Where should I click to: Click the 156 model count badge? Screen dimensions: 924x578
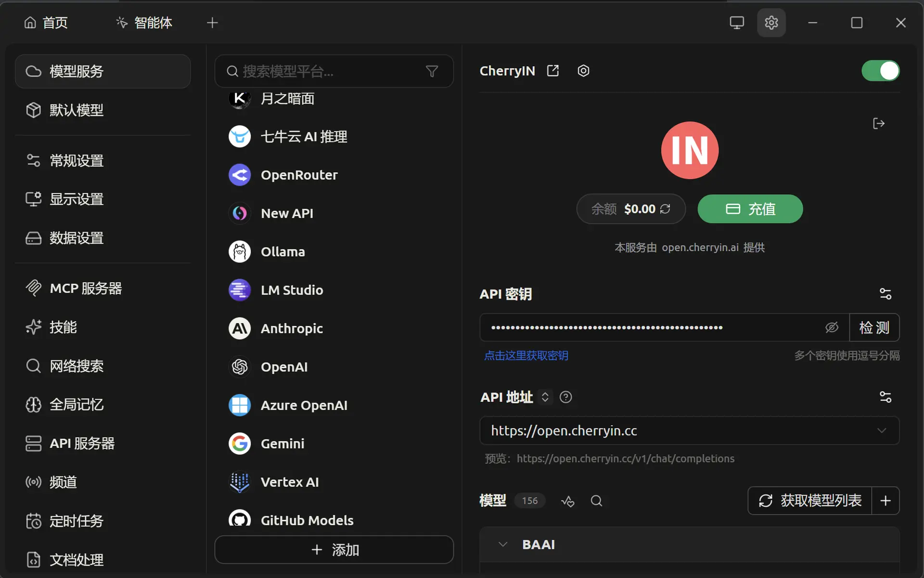pyautogui.click(x=530, y=501)
